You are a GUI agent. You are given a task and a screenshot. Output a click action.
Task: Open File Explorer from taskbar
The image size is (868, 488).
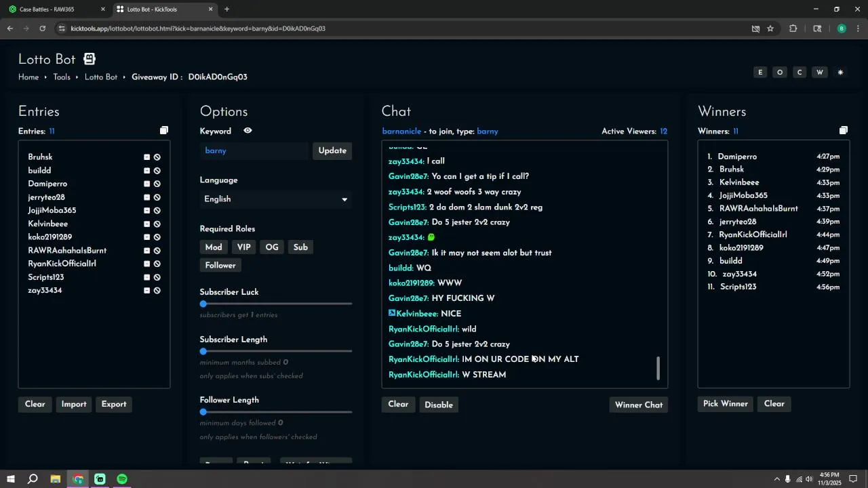coord(56,479)
